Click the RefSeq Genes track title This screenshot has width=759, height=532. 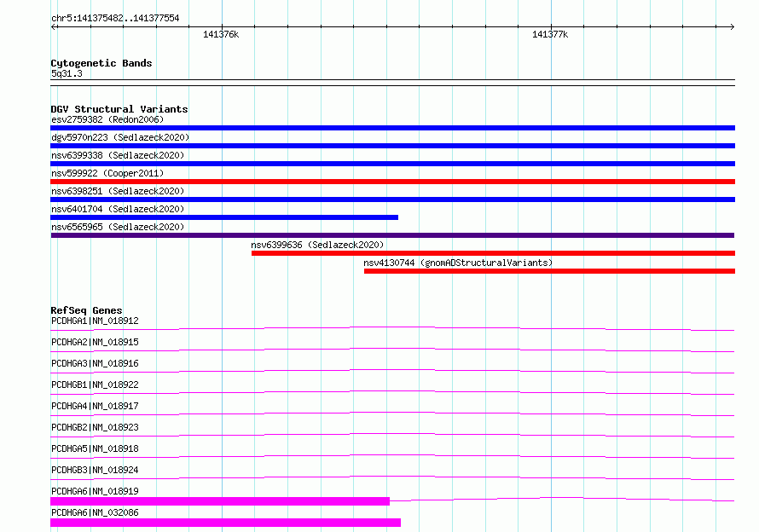click(x=86, y=310)
